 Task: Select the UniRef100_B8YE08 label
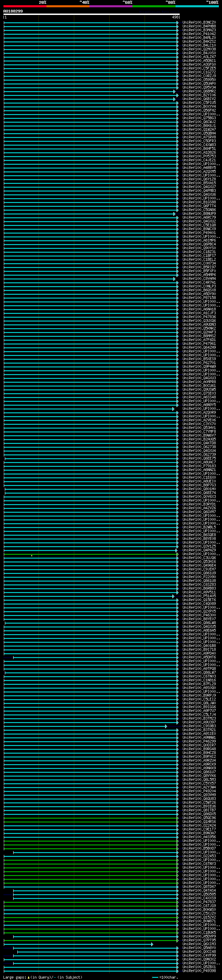point(199,539)
